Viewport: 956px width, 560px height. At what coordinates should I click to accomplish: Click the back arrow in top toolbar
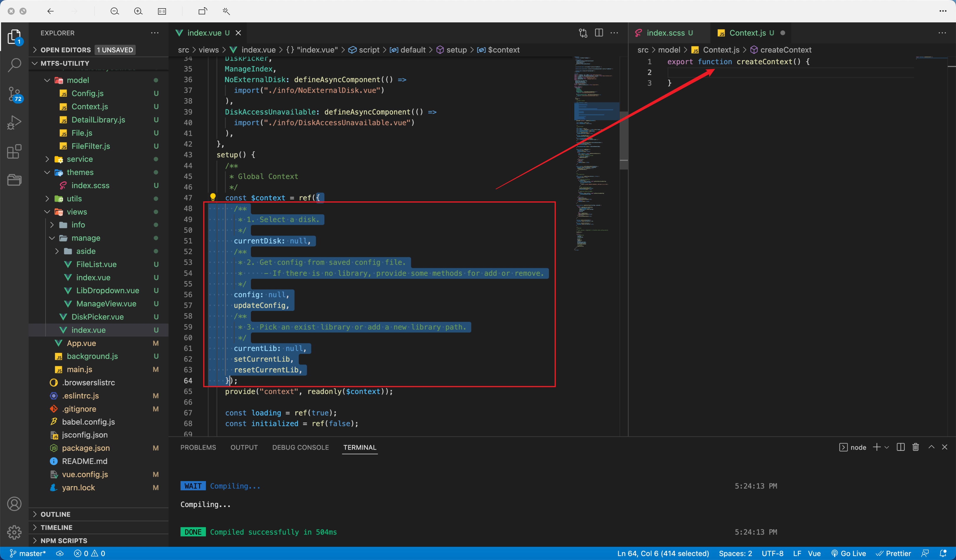50,11
